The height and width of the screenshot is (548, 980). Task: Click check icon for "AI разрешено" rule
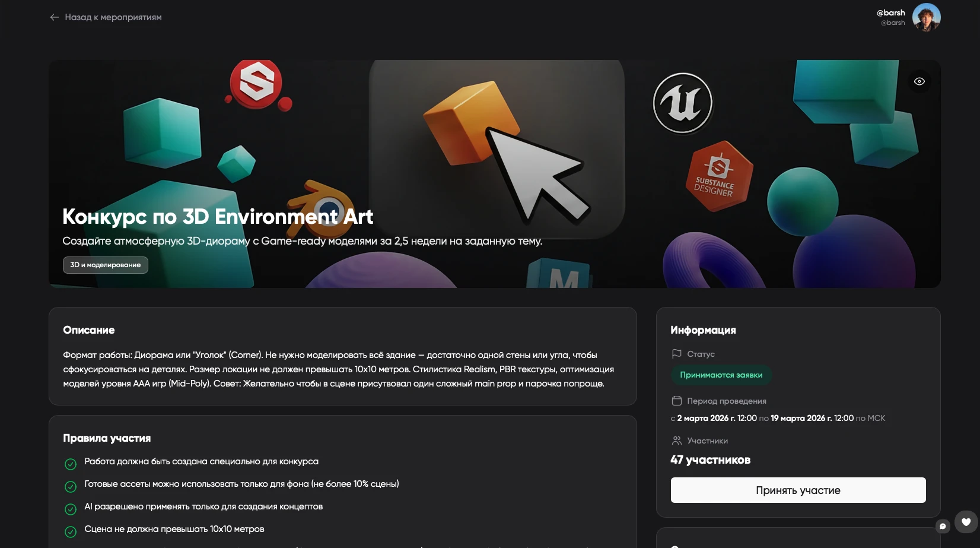click(71, 509)
